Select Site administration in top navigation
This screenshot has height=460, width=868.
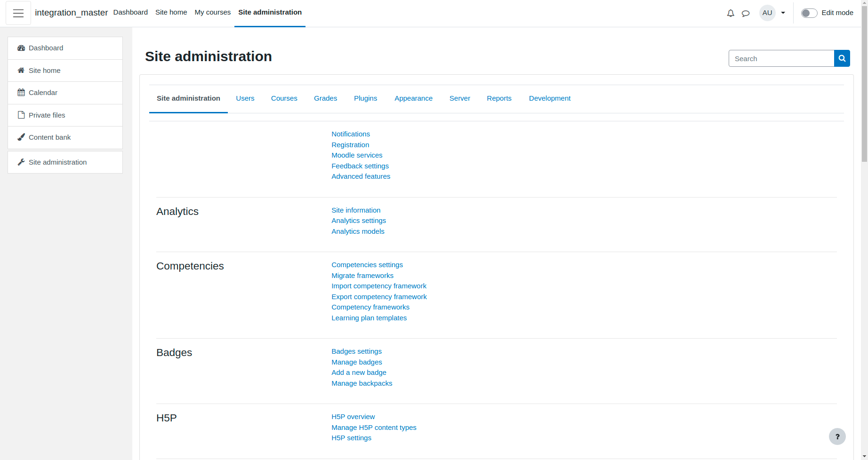pyautogui.click(x=270, y=12)
